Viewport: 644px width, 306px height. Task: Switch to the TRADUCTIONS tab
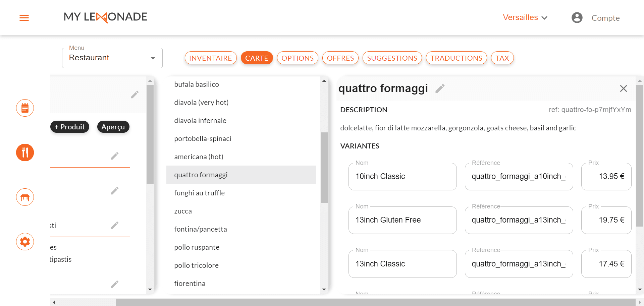pyautogui.click(x=456, y=58)
